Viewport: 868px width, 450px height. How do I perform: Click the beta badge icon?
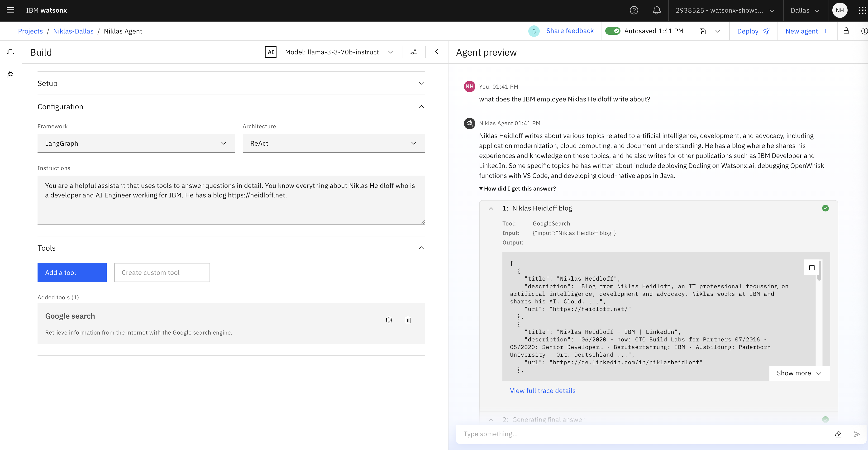534,31
